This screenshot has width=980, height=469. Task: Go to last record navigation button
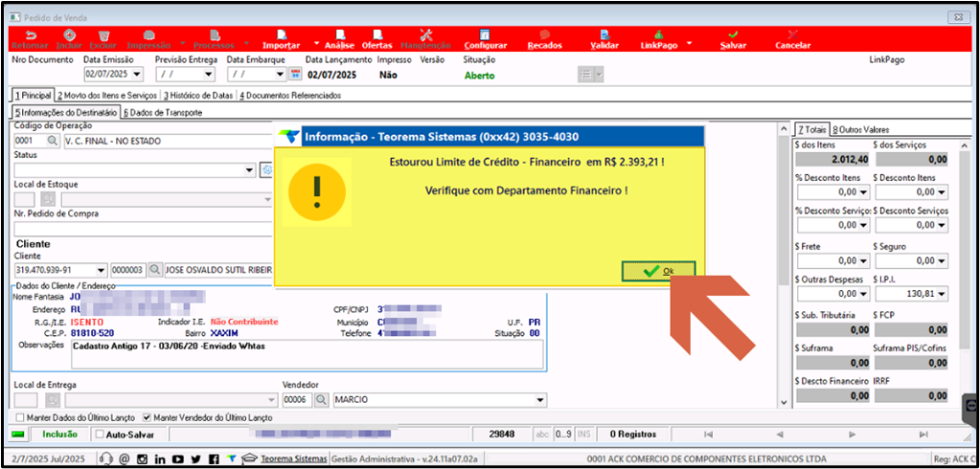(x=923, y=434)
